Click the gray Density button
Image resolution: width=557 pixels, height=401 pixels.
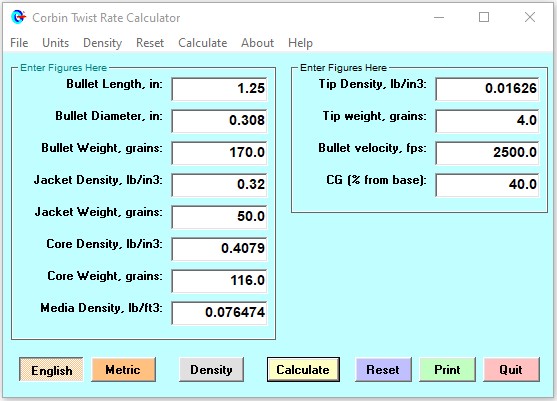pyautogui.click(x=211, y=370)
